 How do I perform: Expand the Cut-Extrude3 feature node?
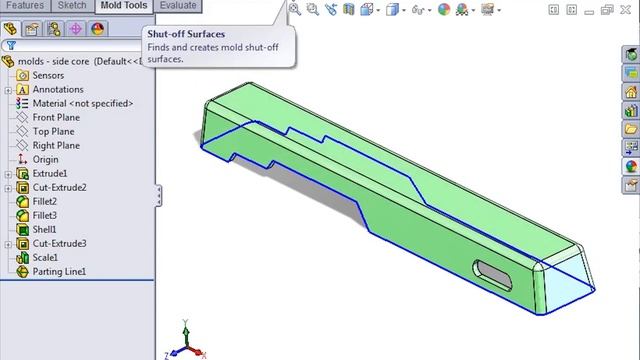8,244
